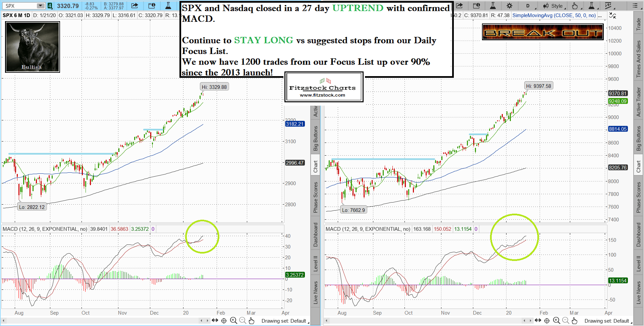Open Drawing set Default on right chart
The height and width of the screenshot is (326, 644).
(607, 321)
